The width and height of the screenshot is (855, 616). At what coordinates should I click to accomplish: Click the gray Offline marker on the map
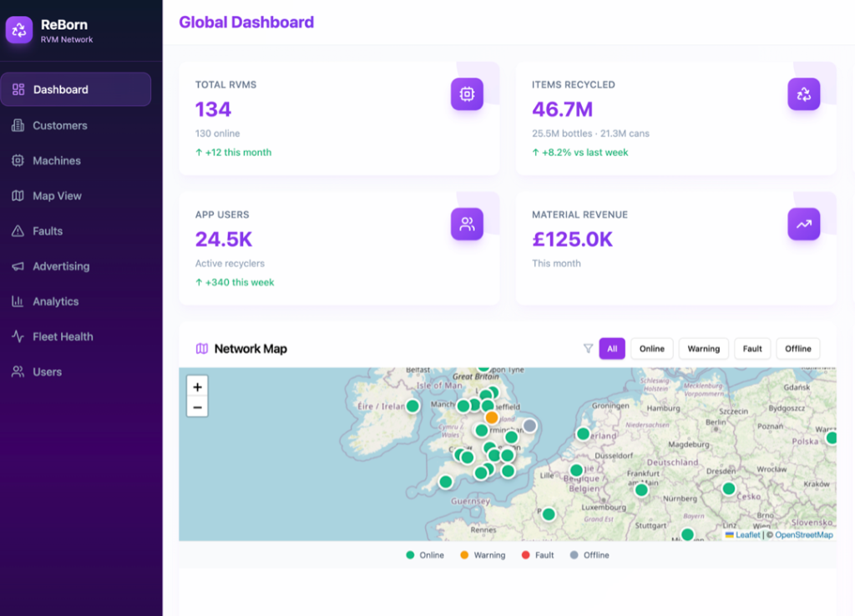pos(529,425)
